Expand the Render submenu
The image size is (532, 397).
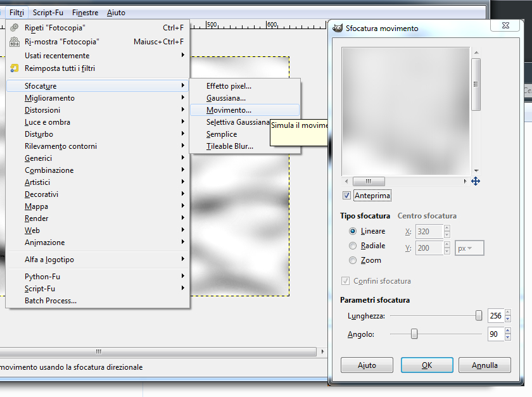coord(98,218)
